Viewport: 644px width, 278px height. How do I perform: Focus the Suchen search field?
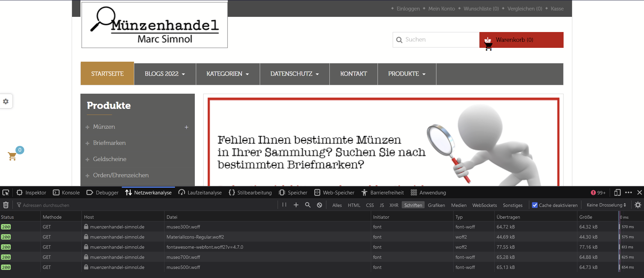(x=436, y=40)
